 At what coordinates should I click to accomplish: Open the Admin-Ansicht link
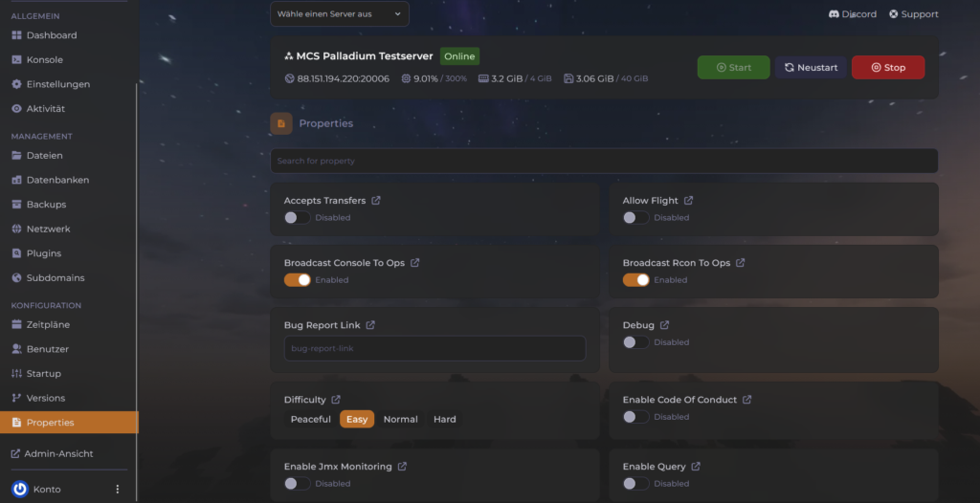coord(53,453)
